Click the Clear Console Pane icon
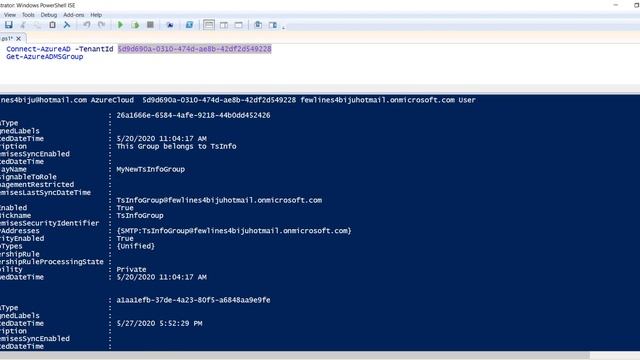 click(x=67, y=25)
